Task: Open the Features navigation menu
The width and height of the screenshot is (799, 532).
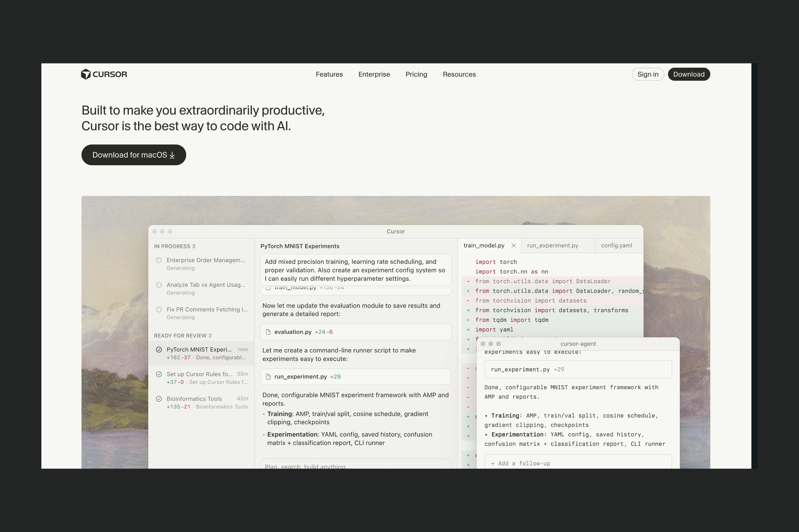Action: pyautogui.click(x=329, y=74)
